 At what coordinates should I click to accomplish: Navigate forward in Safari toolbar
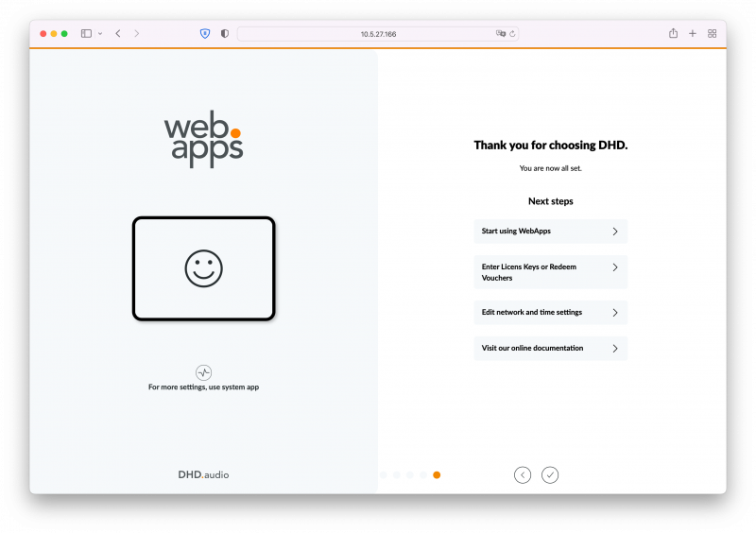137,33
